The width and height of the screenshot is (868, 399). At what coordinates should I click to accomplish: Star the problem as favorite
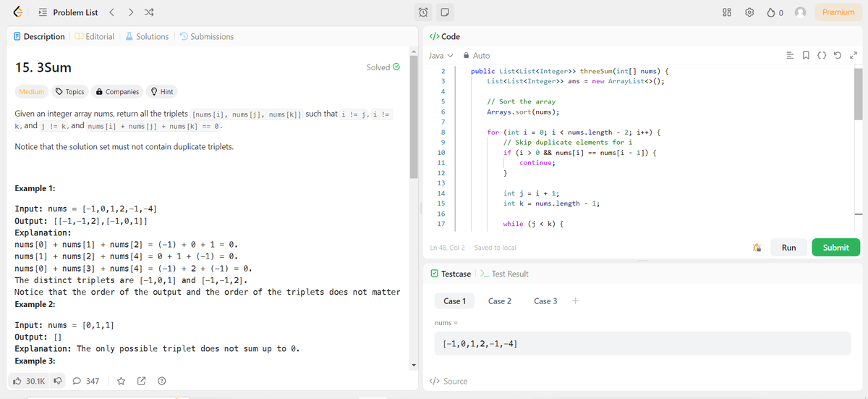coord(122,381)
